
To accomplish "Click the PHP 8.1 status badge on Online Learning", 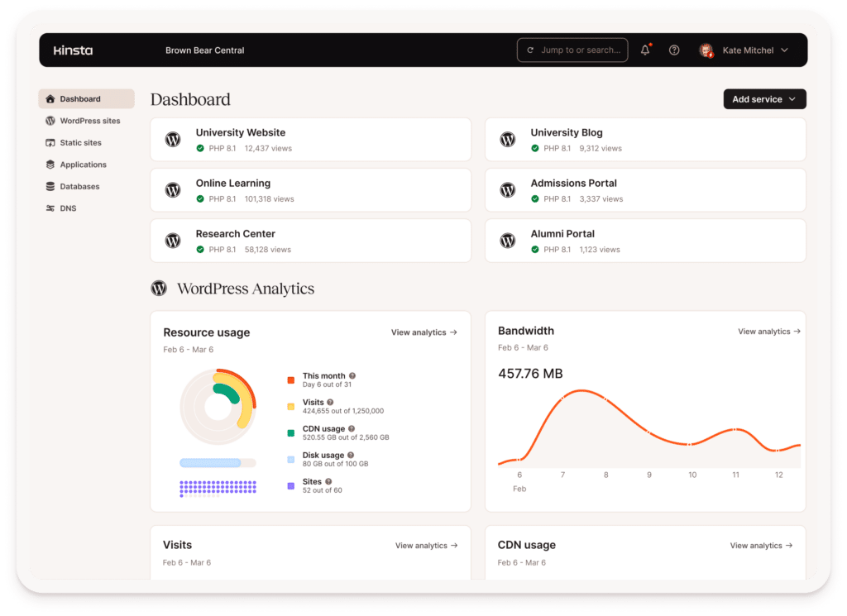I will [216, 198].
